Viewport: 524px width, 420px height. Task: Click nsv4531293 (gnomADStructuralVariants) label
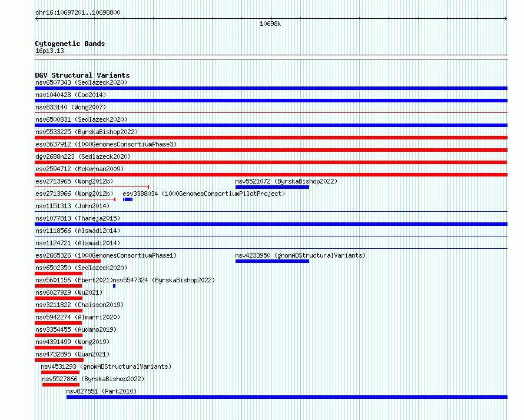click(x=106, y=366)
